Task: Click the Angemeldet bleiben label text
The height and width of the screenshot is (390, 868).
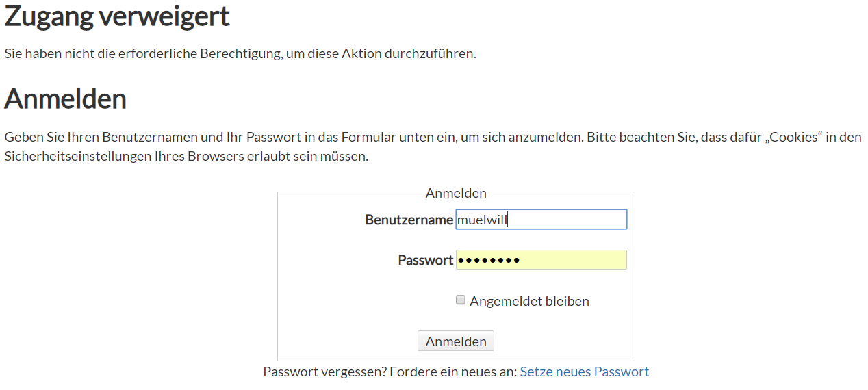Action: (529, 301)
